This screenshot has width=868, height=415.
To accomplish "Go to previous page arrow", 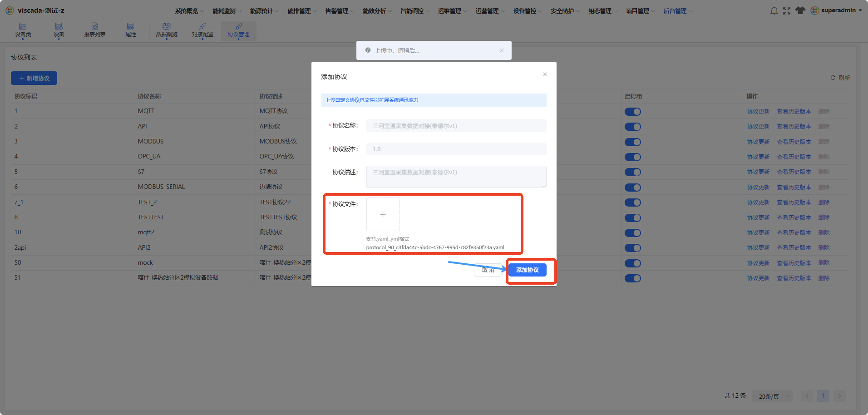I will [x=807, y=396].
